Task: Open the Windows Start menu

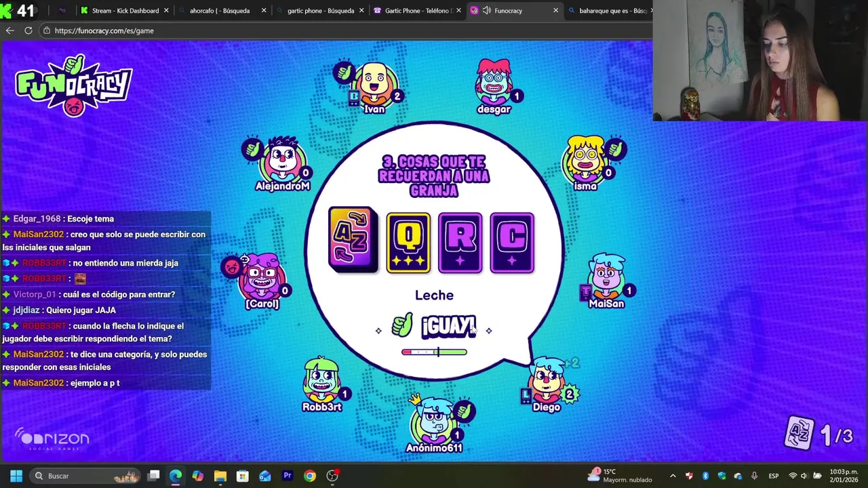Action: (16, 476)
